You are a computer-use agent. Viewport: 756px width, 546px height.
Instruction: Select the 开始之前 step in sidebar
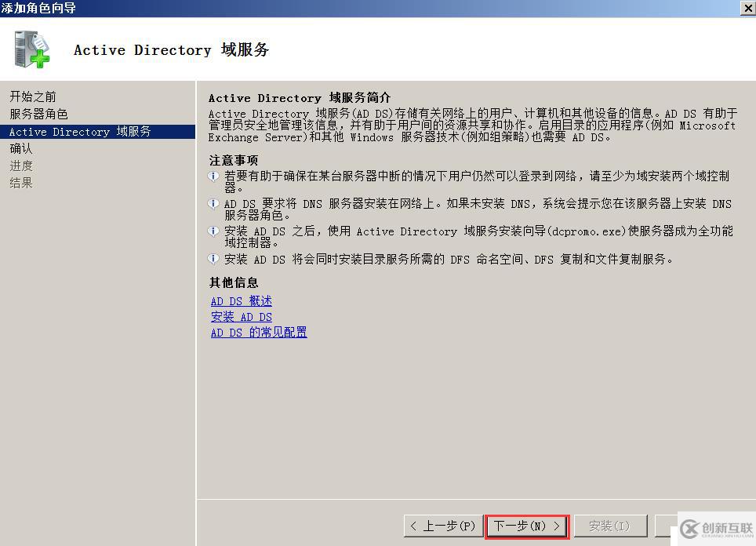[x=33, y=96]
